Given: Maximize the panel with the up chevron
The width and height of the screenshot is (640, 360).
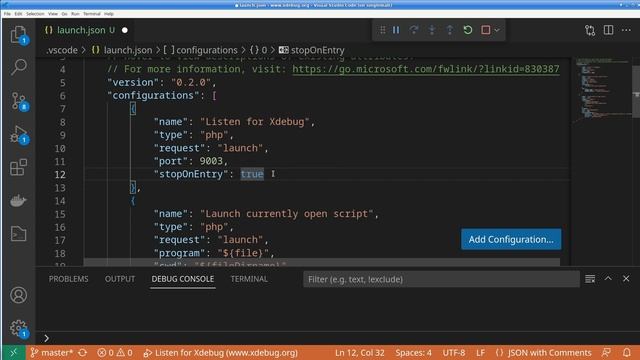Looking at the screenshot, I should click(x=608, y=279).
